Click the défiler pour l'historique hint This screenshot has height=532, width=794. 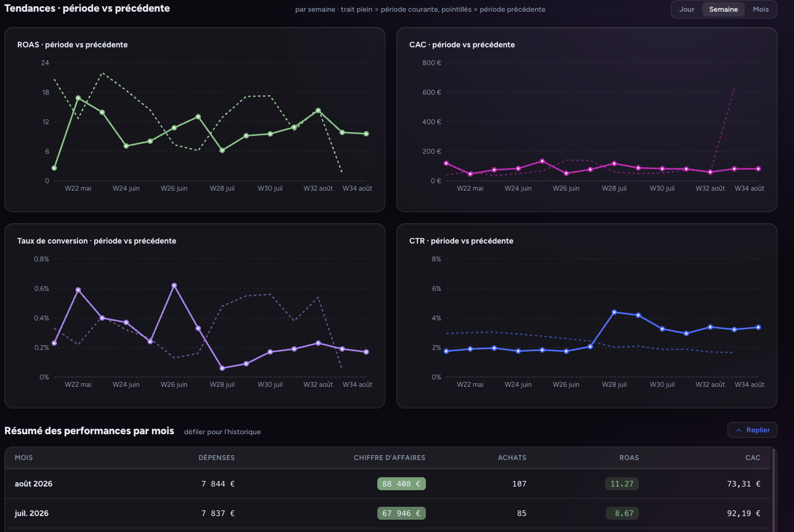tap(222, 432)
